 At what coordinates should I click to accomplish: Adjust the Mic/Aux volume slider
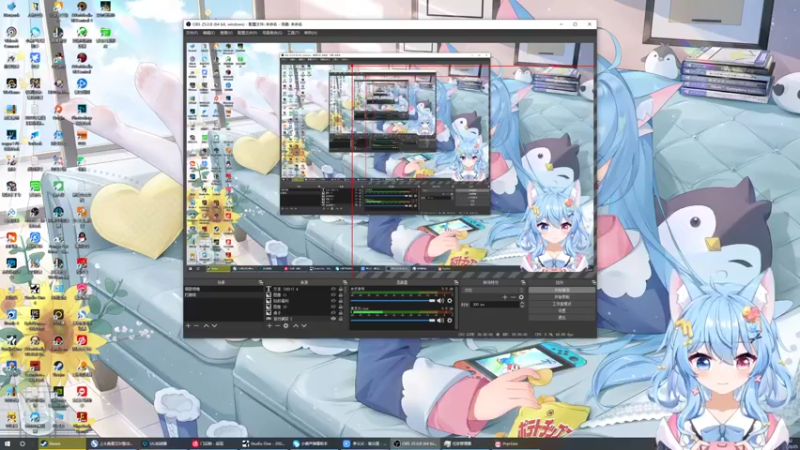coord(393,320)
